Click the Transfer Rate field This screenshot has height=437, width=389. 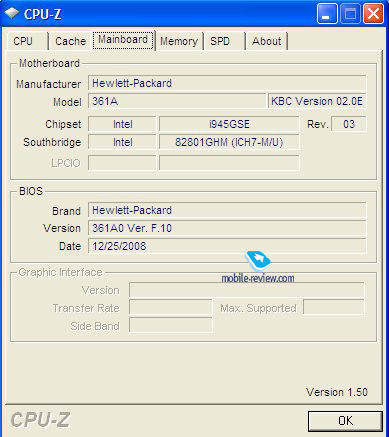(x=171, y=307)
